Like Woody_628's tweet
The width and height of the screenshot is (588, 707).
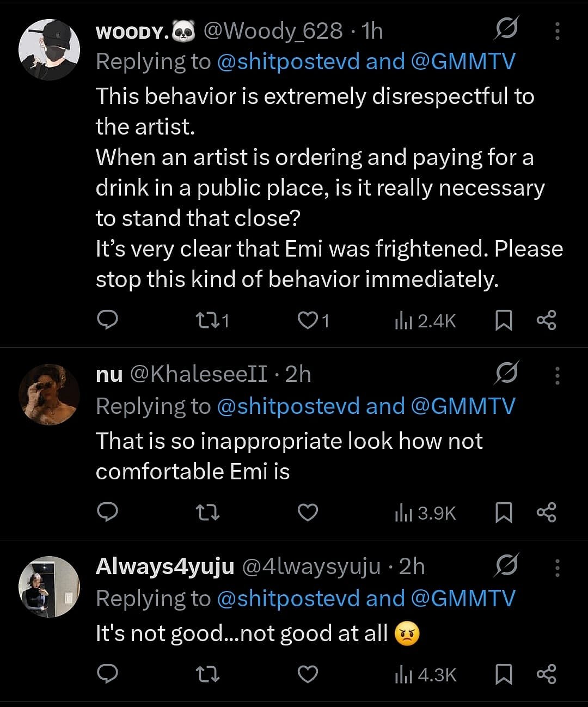308,320
